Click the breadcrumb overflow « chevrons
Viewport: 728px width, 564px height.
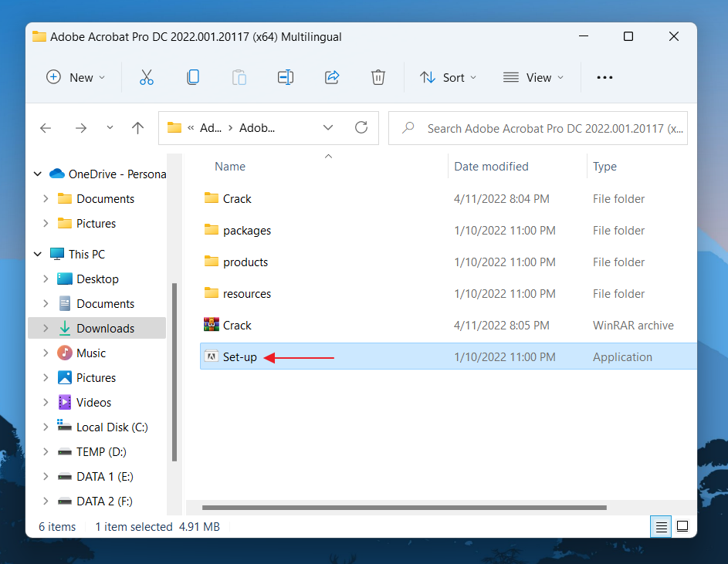[x=191, y=127]
